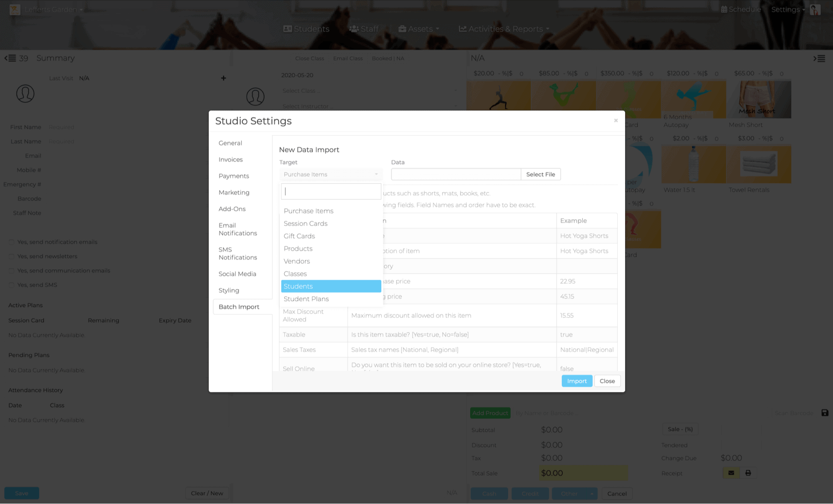The height and width of the screenshot is (504, 833).
Task: Select Gift Cards from the target list
Action: point(331,236)
